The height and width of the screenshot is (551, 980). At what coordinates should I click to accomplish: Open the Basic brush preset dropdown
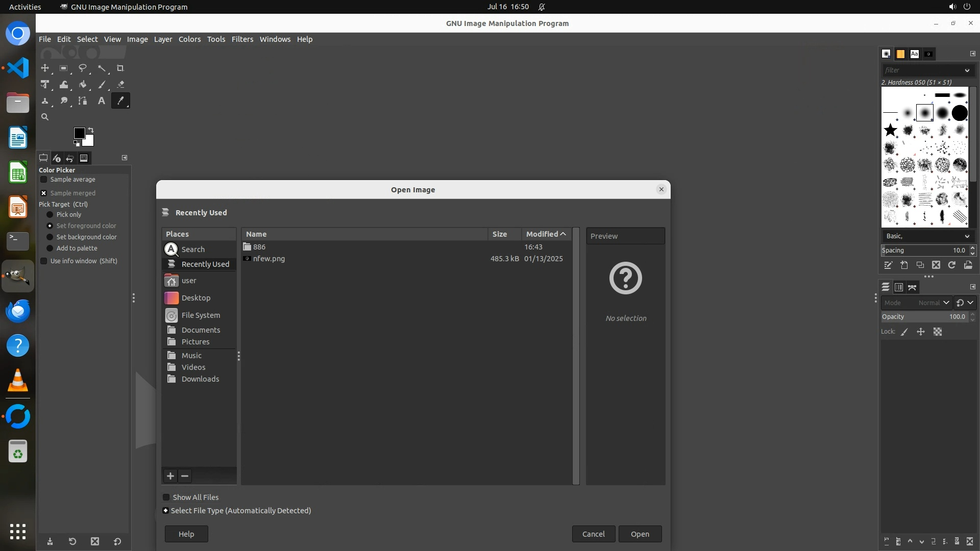927,236
